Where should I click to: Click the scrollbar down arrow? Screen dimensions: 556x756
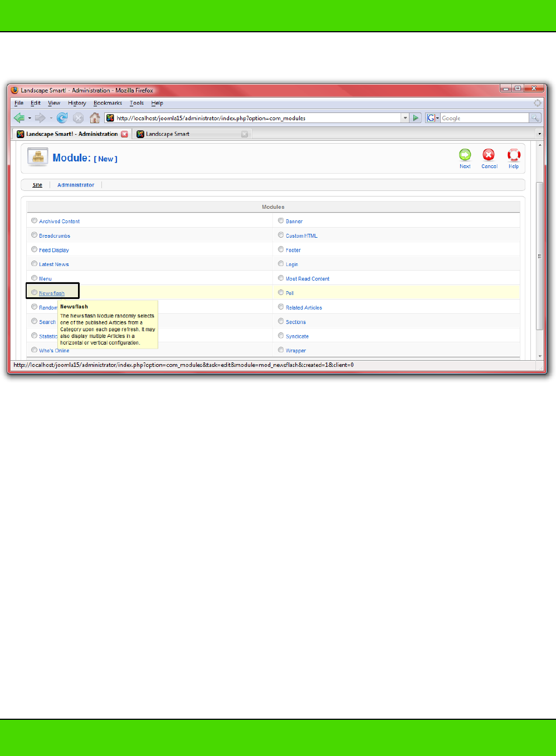539,356
